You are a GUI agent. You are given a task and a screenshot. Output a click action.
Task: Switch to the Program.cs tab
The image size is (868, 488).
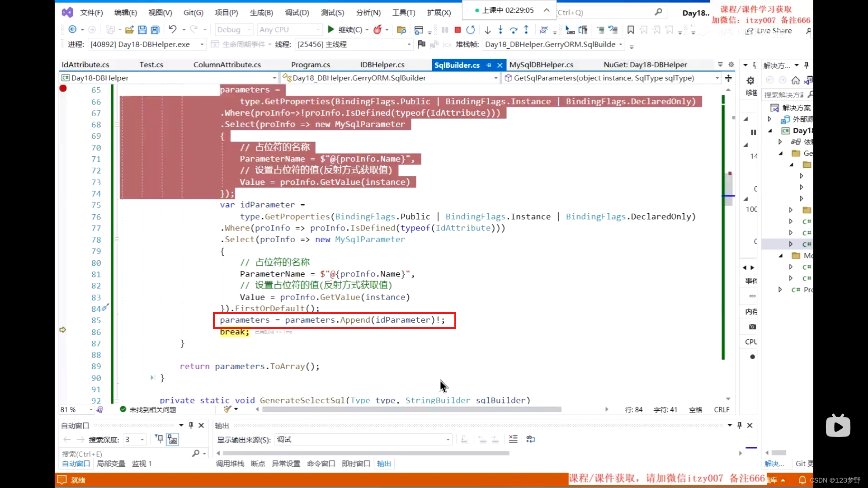coord(311,65)
